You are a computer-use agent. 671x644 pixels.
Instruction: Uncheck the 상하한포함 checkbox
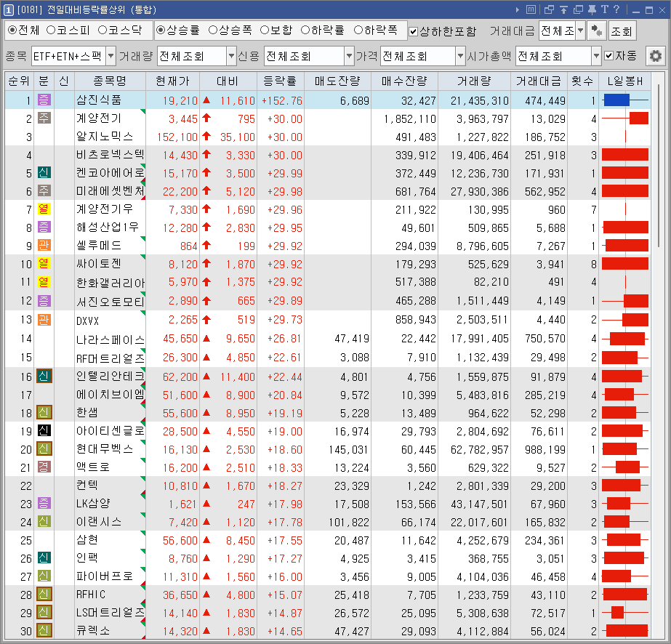(413, 31)
